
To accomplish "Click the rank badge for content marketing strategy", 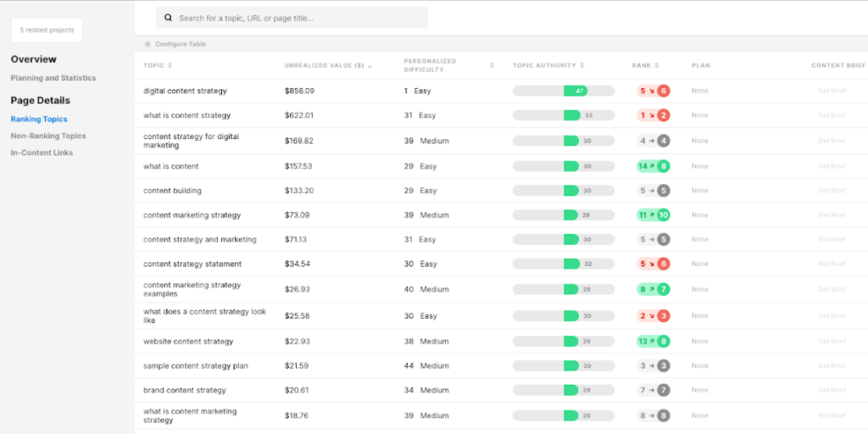I will tap(653, 215).
